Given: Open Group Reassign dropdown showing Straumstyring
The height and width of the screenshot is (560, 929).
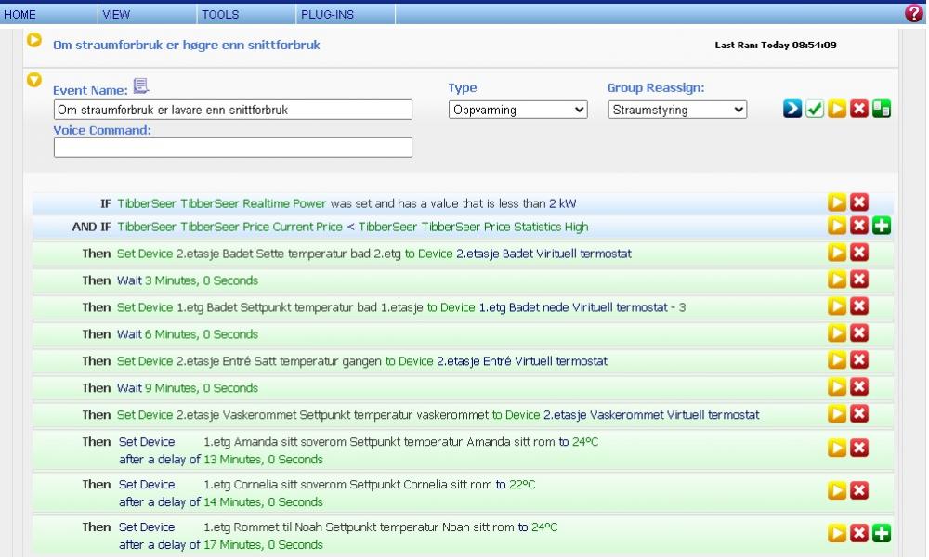Looking at the screenshot, I should point(677,110).
